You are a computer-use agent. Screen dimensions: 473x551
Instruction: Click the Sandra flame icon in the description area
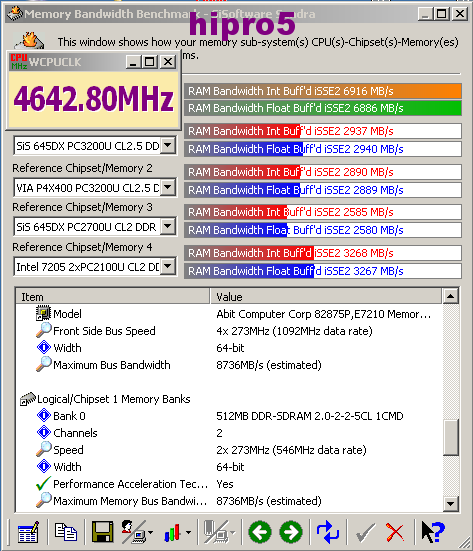pos(30,40)
